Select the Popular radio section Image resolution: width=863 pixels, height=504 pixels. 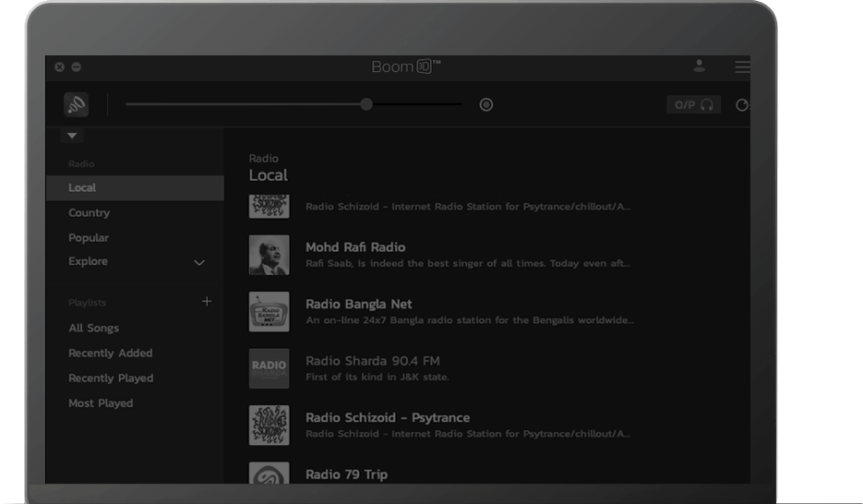(89, 238)
